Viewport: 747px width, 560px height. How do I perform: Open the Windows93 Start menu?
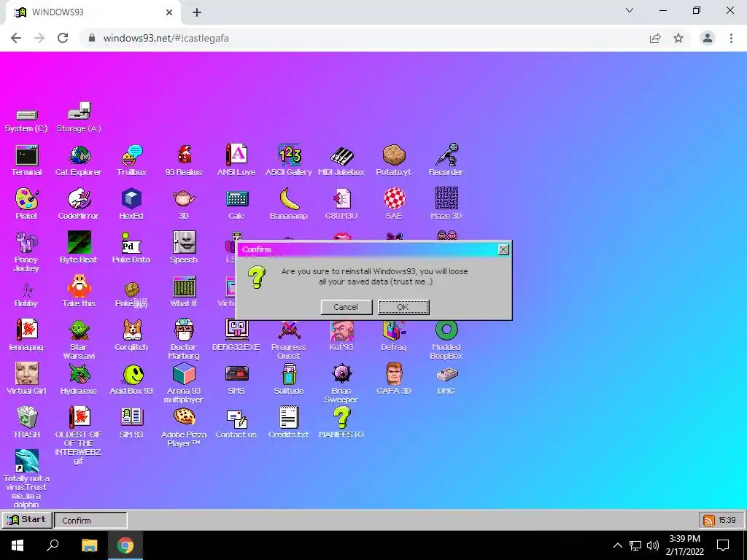pyautogui.click(x=27, y=519)
